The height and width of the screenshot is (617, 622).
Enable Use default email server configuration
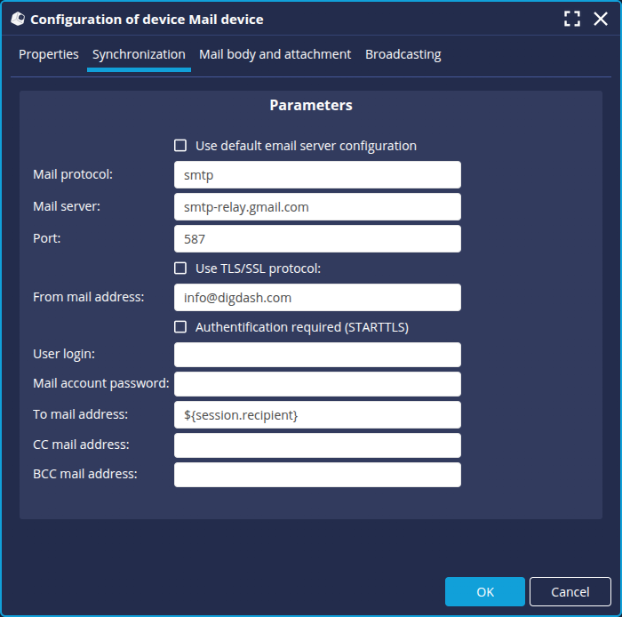coord(181,145)
